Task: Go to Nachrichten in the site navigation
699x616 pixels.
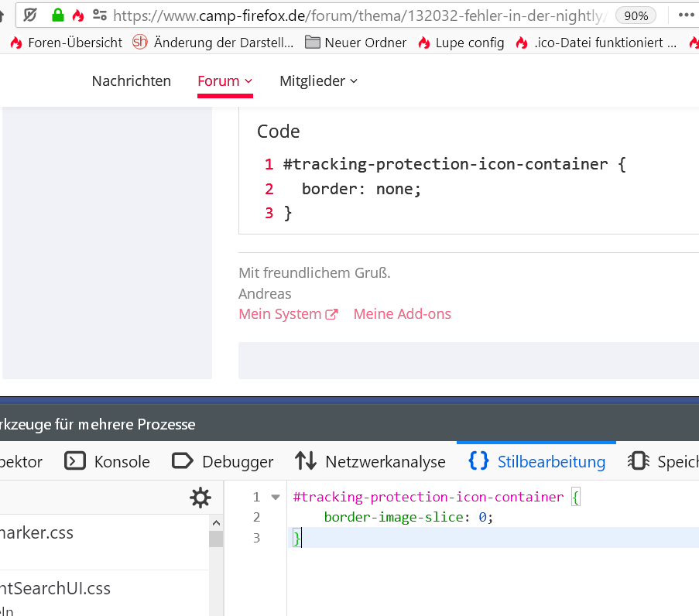Action: pyautogui.click(x=132, y=81)
